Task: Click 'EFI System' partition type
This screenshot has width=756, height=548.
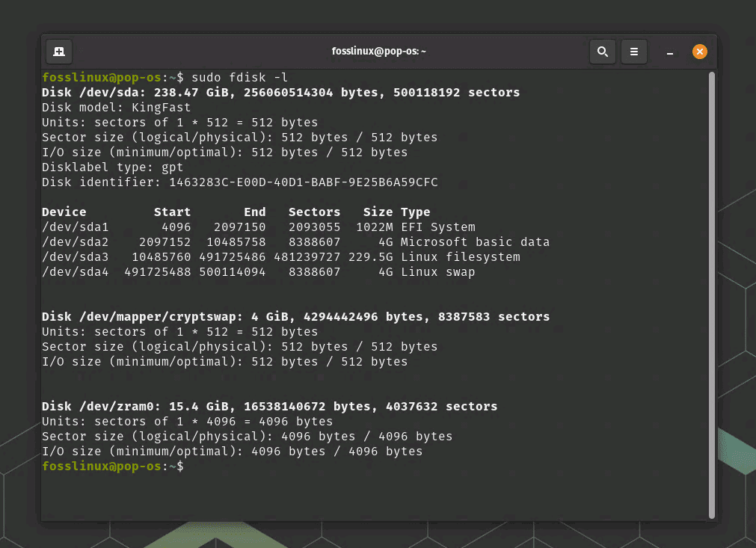Action: (437, 227)
